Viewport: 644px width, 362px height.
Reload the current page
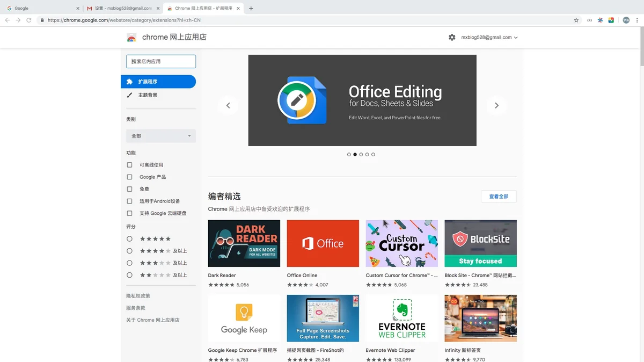29,20
